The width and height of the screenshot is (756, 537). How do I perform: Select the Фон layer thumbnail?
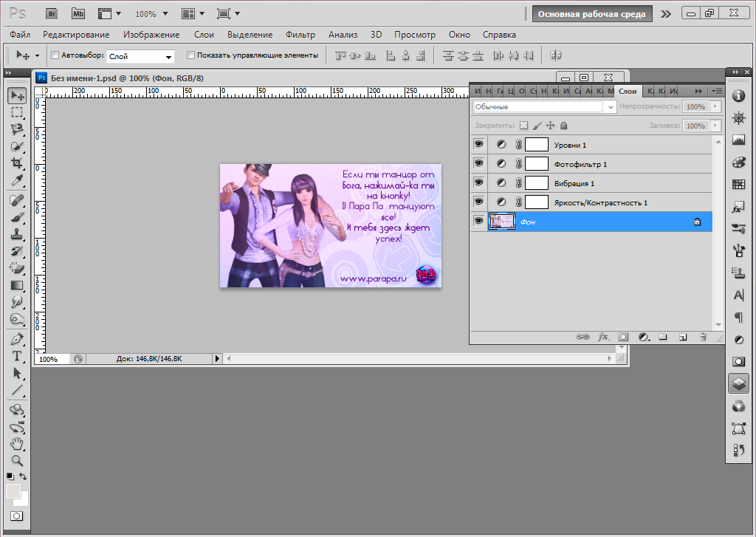[x=502, y=222]
